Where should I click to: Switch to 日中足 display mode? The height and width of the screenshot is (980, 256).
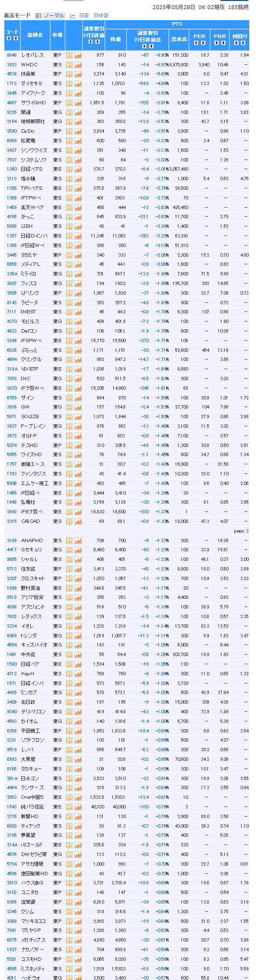(101, 15)
